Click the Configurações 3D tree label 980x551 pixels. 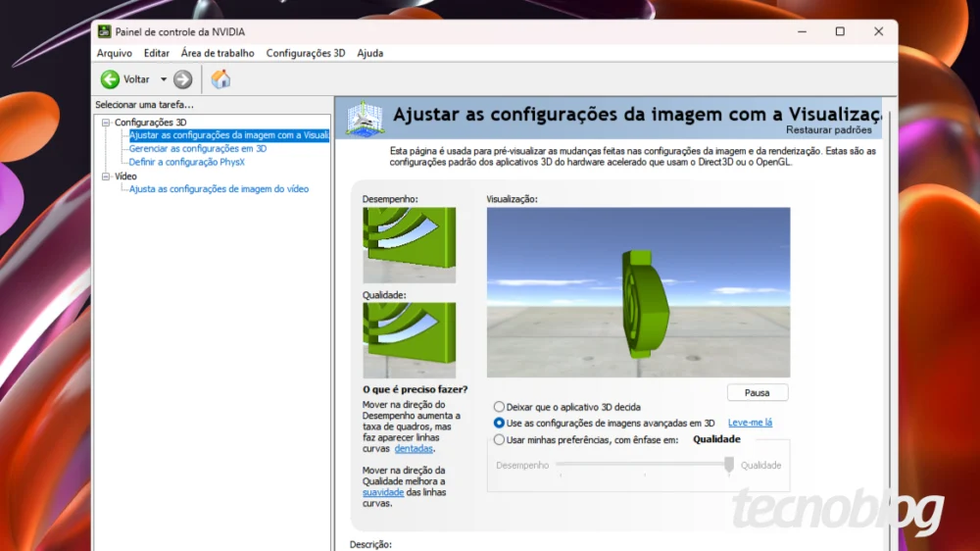150,123
